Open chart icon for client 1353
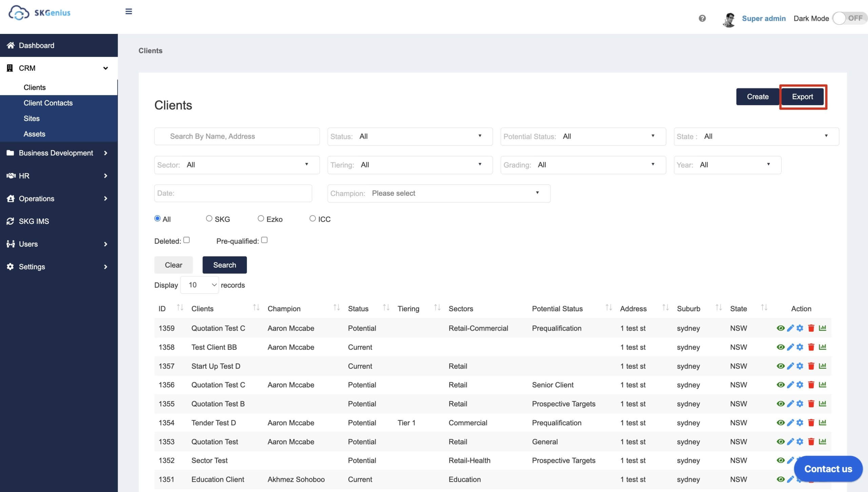 click(823, 441)
